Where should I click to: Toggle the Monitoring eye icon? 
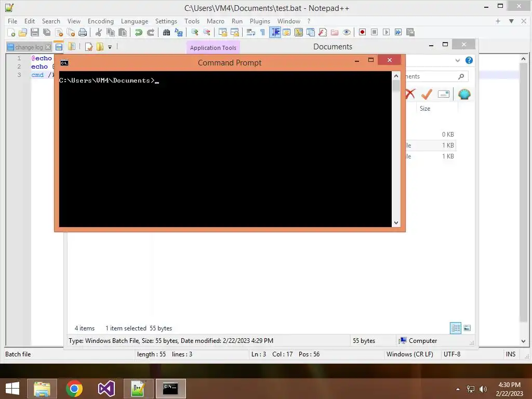(347, 32)
